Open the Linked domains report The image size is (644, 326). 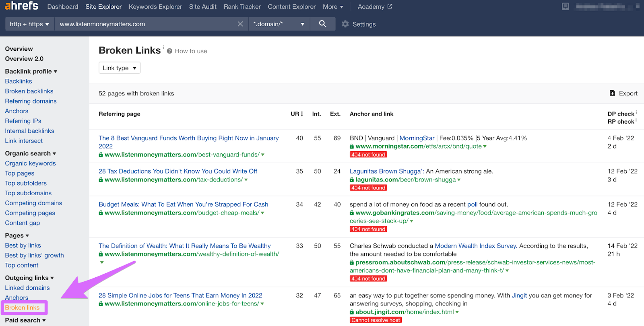(27, 288)
